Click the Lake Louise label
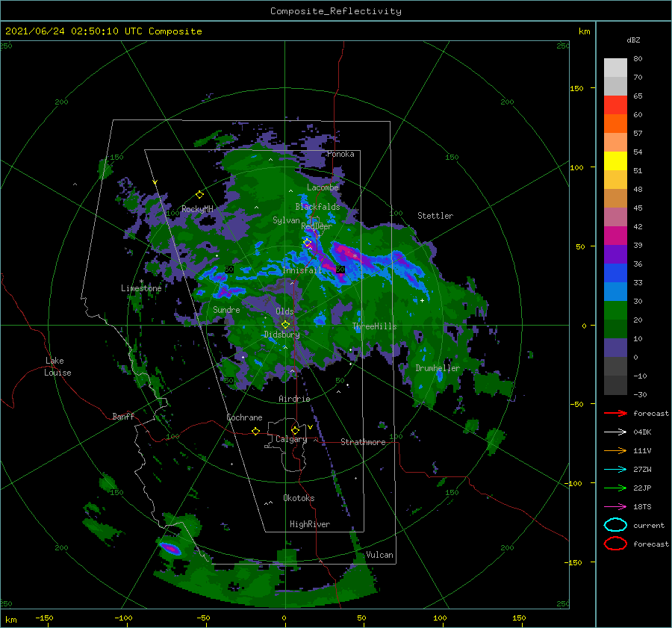Image resolution: width=672 pixels, height=628 pixels. [x=57, y=367]
